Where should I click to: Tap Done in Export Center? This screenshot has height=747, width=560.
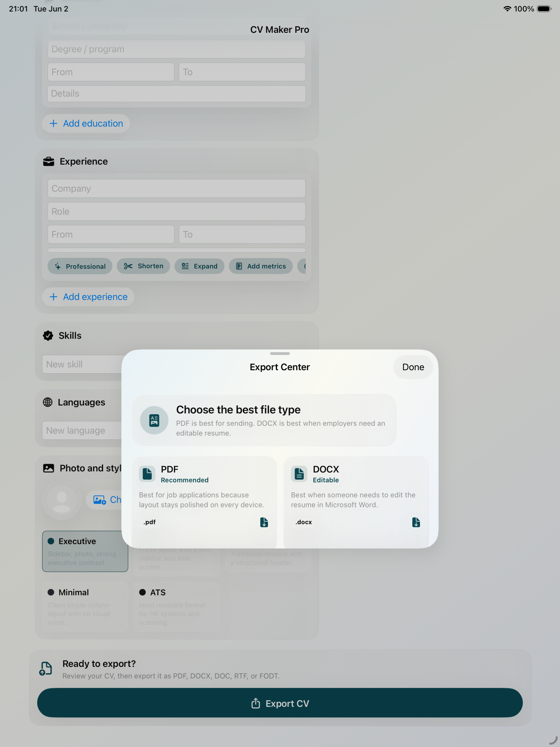pyautogui.click(x=413, y=367)
